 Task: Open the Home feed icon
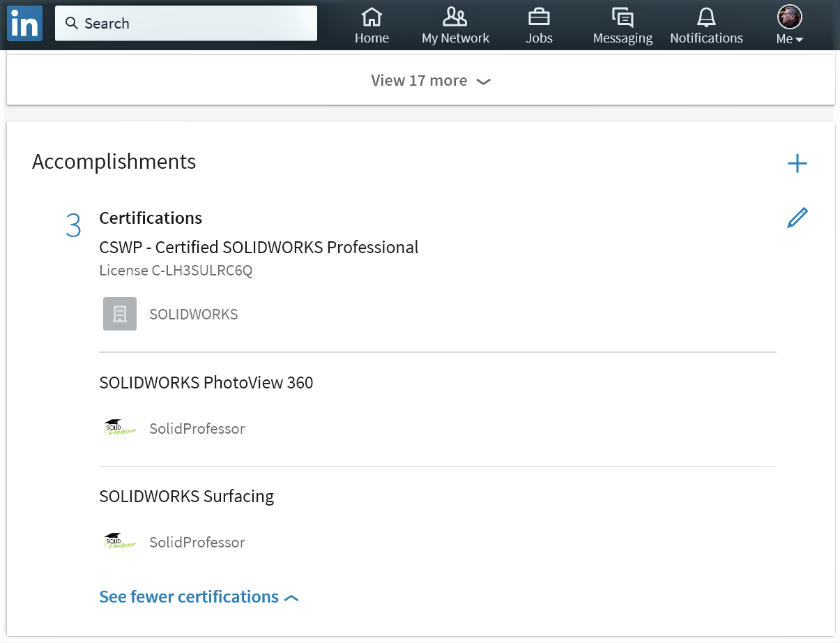click(372, 17)
